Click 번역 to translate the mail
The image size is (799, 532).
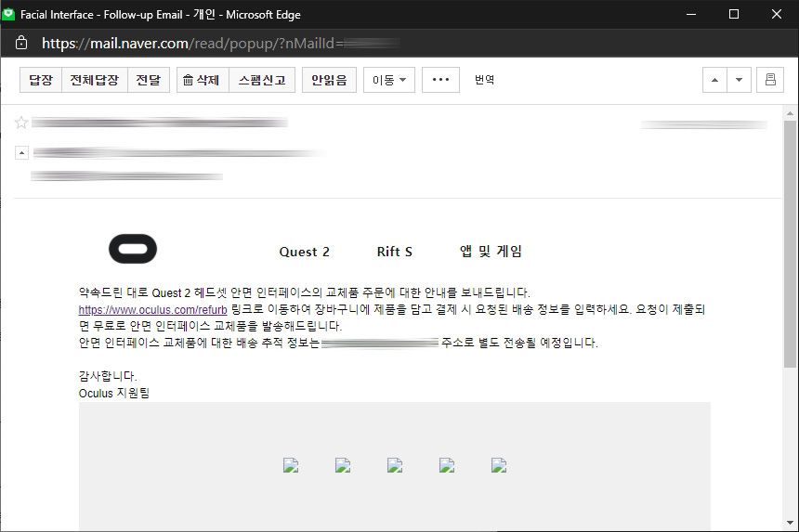tap(485, 80)
